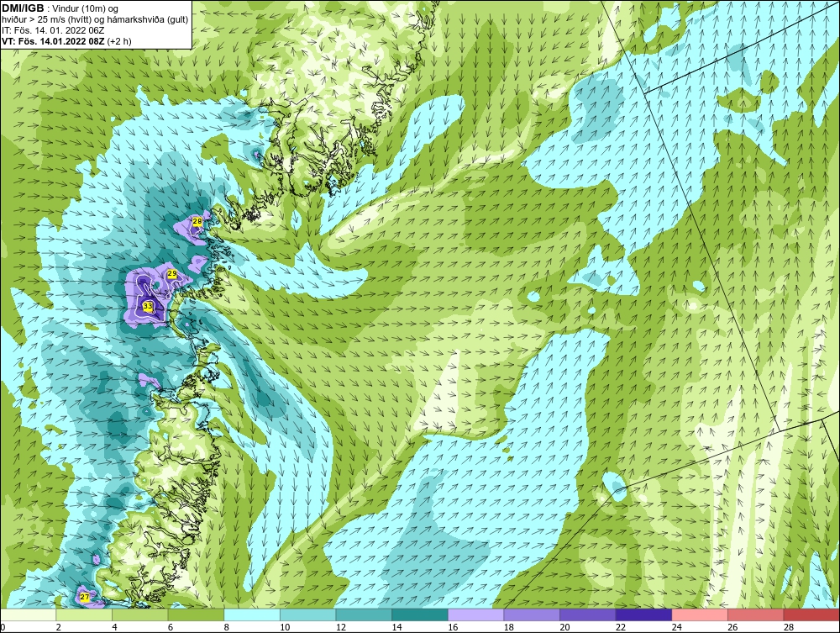Click the 12-14 teal legend swatch
840x633 pixels.
click(364, 615)
